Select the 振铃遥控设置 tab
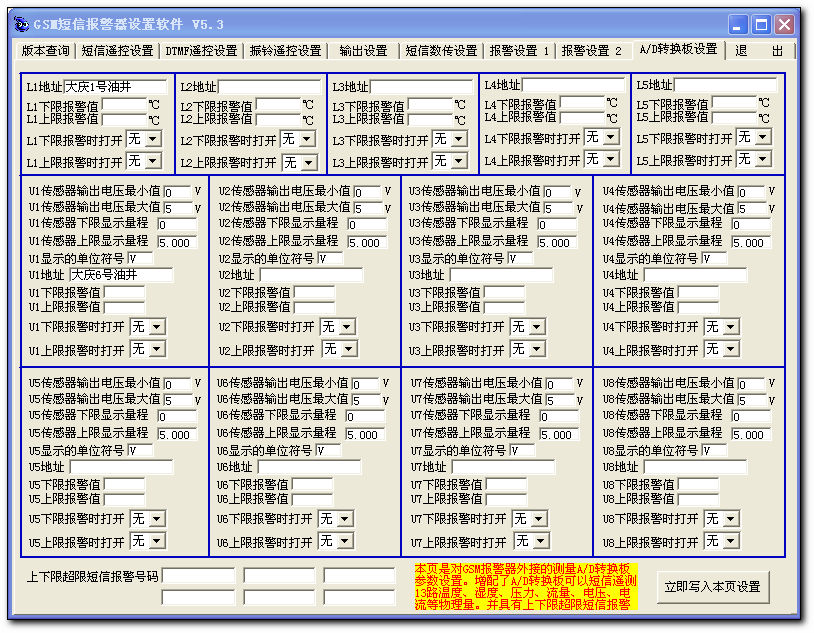 285,50
